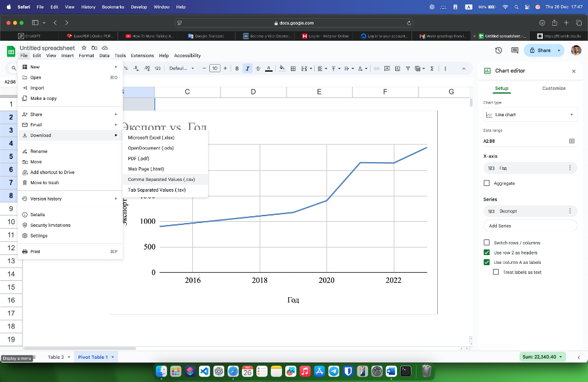Choose Make a copy in File menu
Image resolution: width=588 pixels, height=382 pixels.
[x=70, y=99]
